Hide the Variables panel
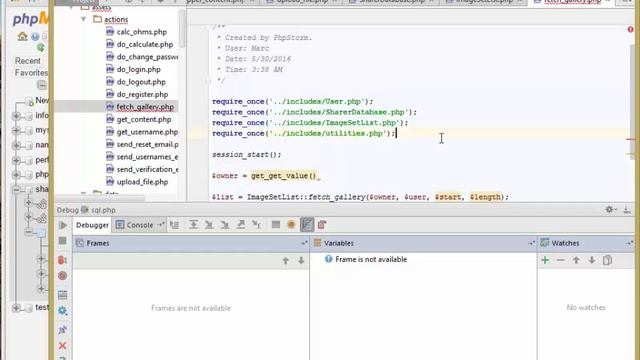640x360 pixels. [x=531, y=243]
